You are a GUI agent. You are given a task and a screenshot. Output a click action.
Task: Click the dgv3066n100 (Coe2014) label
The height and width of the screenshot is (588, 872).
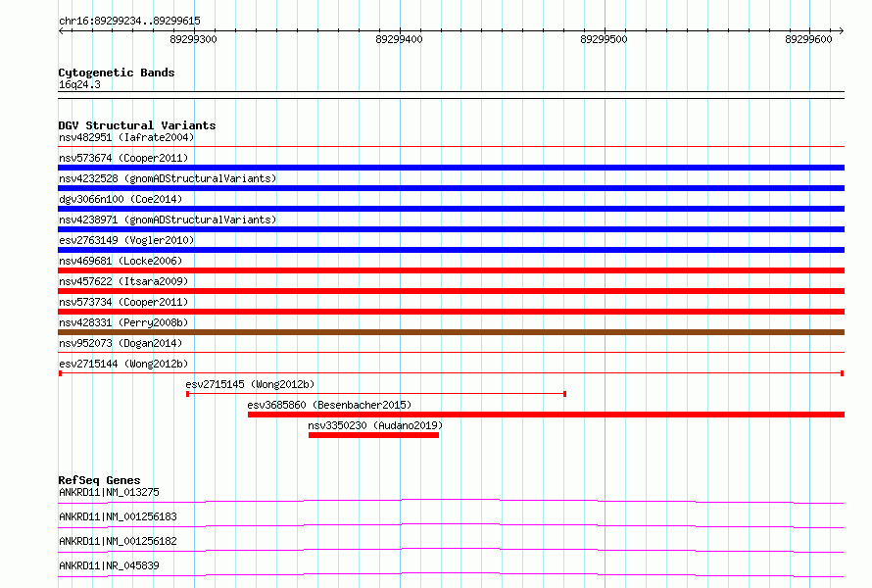coord(121,199)
